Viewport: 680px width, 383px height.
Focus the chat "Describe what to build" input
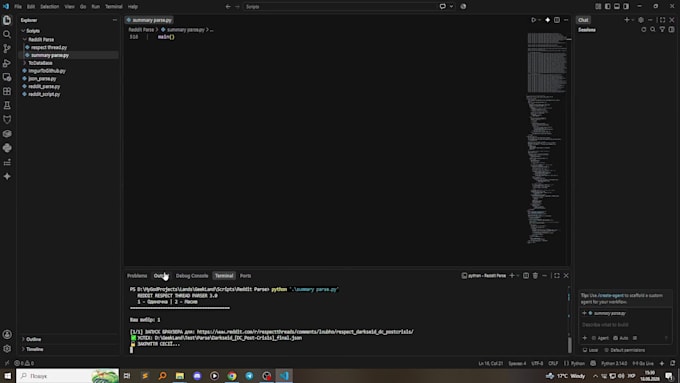(624, 325)
